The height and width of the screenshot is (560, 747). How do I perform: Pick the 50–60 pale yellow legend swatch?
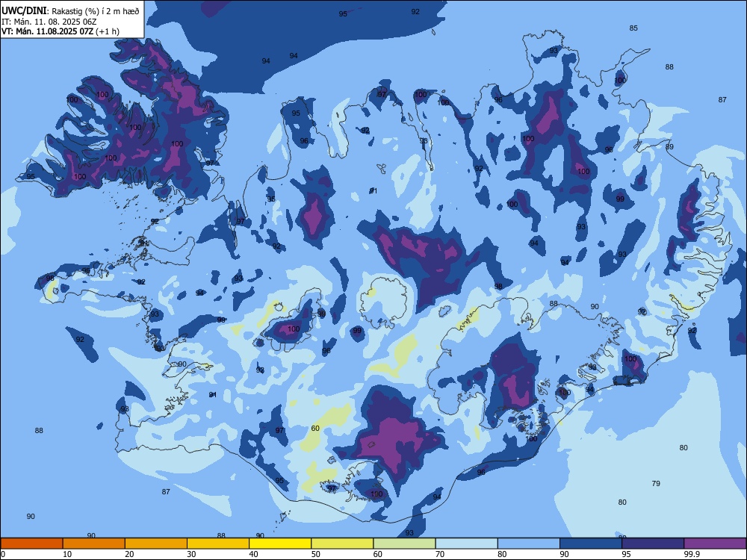click(343, 544)
